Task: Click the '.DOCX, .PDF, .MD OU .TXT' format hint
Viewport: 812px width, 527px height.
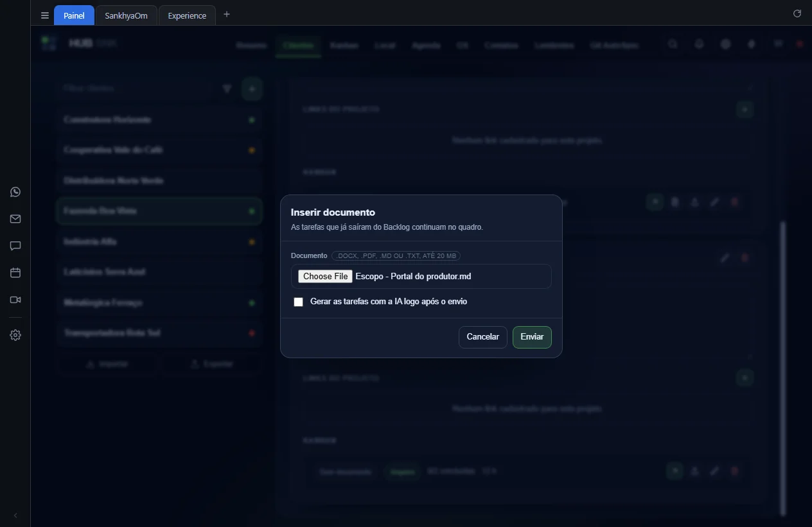Action: coord(396,255)
